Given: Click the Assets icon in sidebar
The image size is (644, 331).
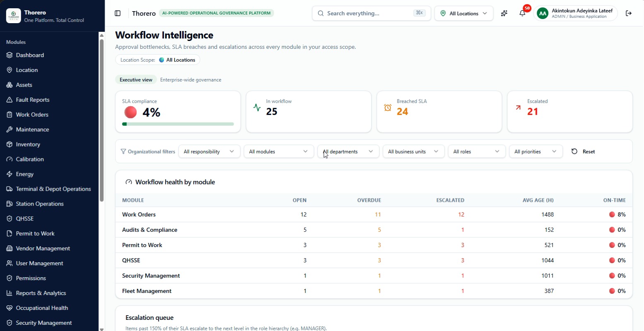Looking at the screenshot, I should pos(10,85).
